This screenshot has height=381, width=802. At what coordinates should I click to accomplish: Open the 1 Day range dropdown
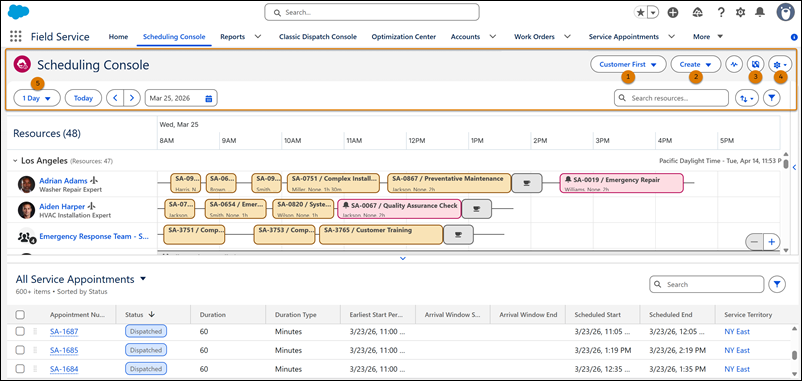37,98
